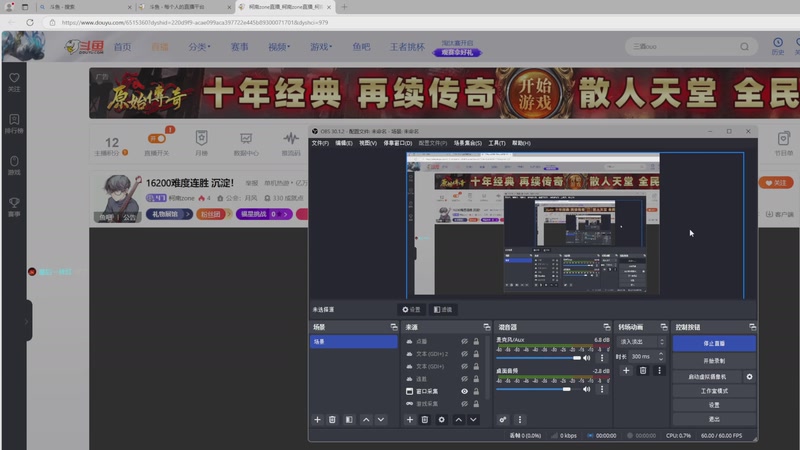The image size is (800, 450).
Task: Open source properties gear in sources toolbar
Action: [441, 419]
